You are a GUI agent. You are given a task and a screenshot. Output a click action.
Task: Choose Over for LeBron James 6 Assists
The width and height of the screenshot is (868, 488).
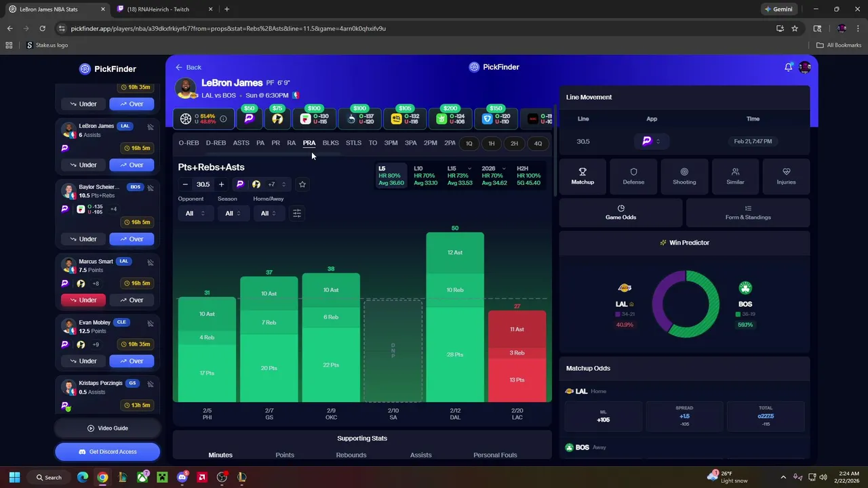coord(132,165)
